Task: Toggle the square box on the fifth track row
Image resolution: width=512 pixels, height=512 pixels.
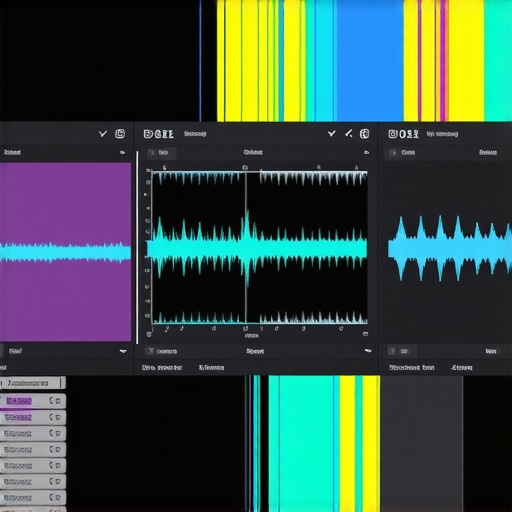Action: (x=58, y=466)
